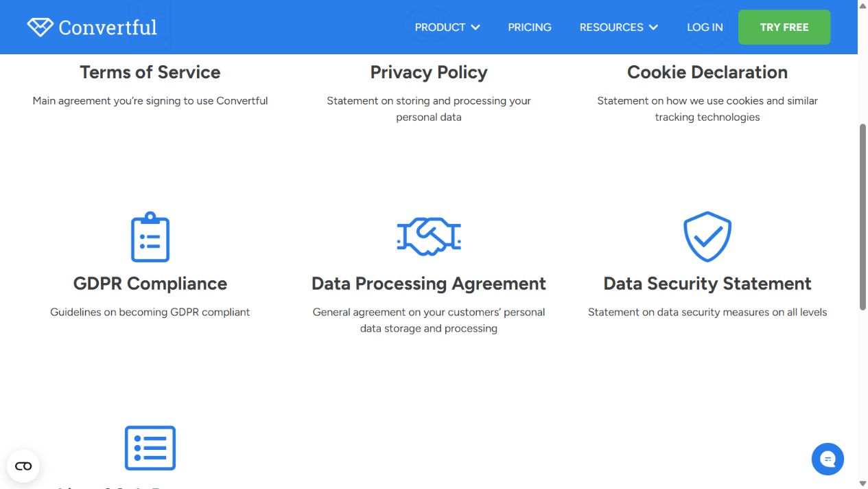This screenshot has width=868, height=489.
Task: Open the Privacy Policy heading link
Action: pyautogui.click(x=429, y=72)
